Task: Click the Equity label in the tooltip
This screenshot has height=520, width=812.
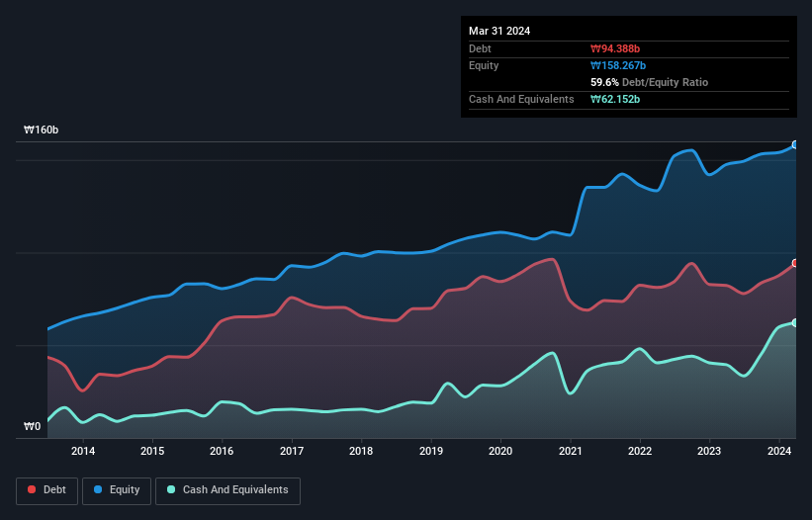Action: pyautogui.click(x=484, y=65)
